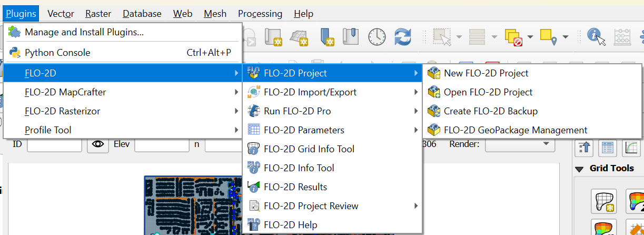Click Manage and Install Plugins

[84, 33]
